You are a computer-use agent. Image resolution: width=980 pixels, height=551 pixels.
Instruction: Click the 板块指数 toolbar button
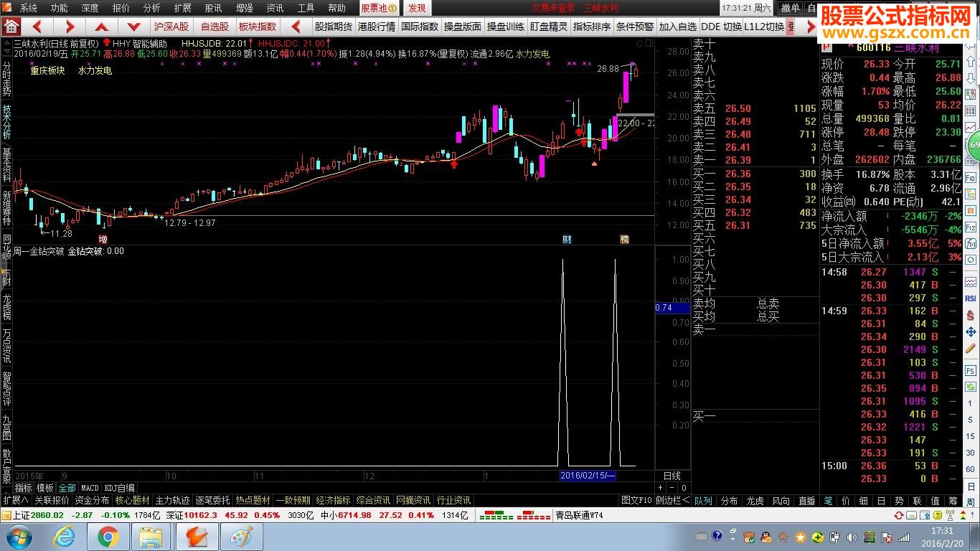[x=258, y=27]
